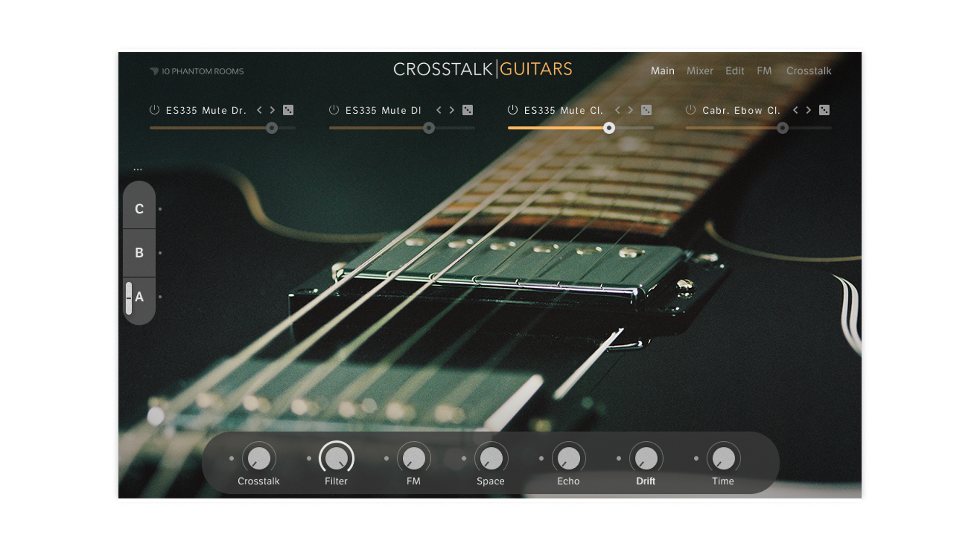Open the three-dot options menu on the left

(x=137, y=168)
